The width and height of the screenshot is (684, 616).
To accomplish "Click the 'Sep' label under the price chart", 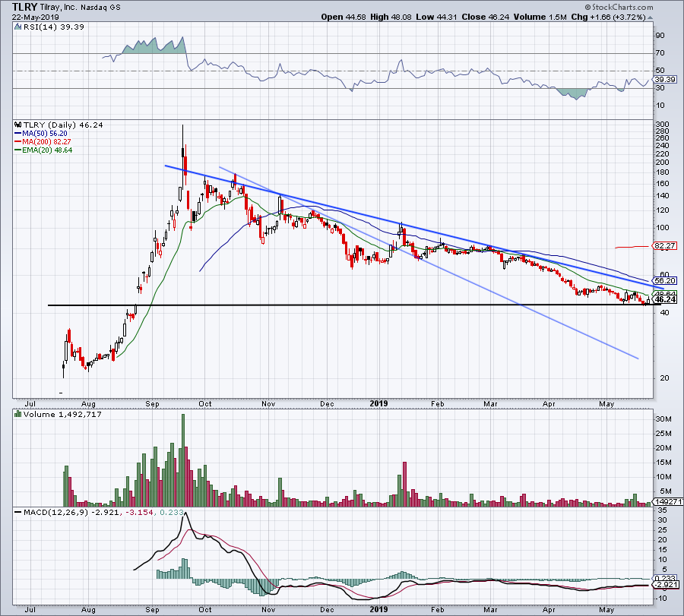I will (152, 403).
